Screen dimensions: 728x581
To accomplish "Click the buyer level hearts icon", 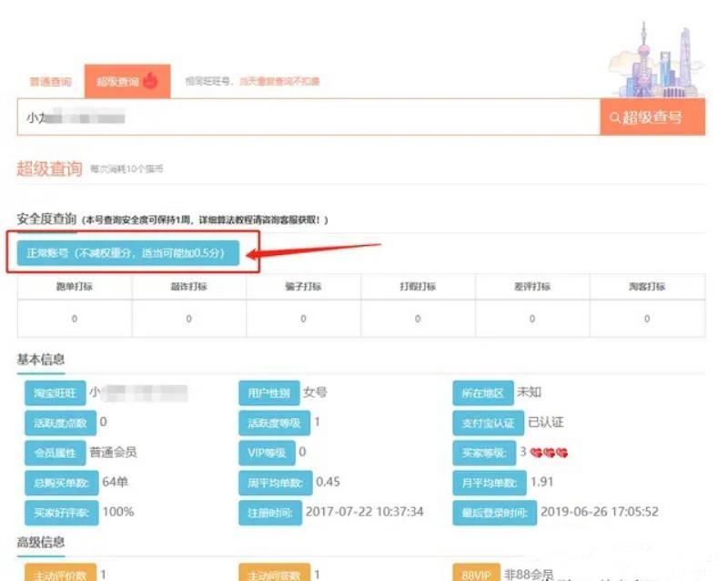I will pos(550,453).
